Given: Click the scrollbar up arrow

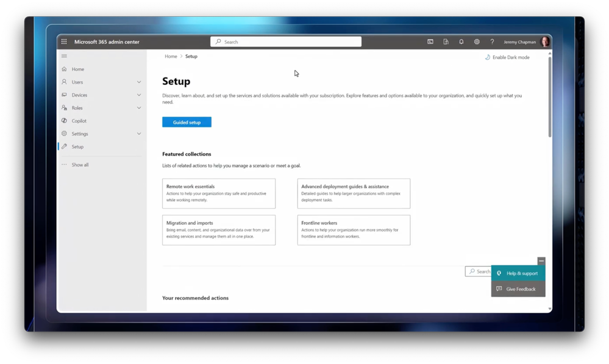Looking at the screenshot, I should tap(550, 53).
